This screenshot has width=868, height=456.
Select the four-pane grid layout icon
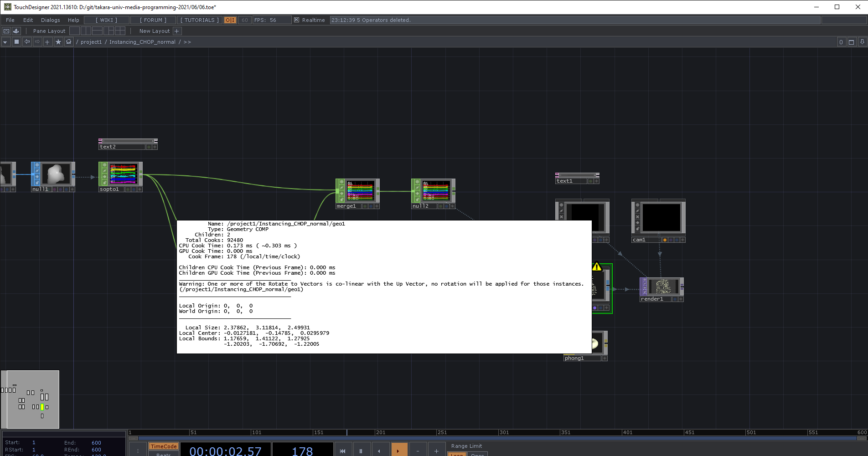tap(120, 31)
